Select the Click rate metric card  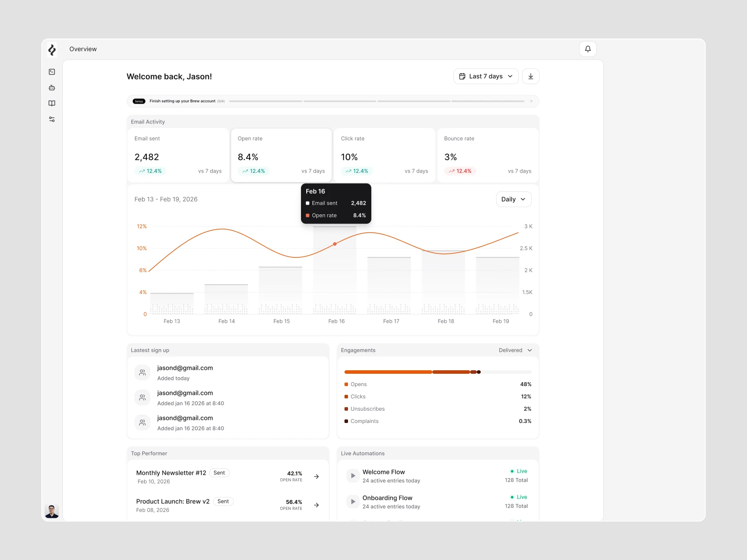tap(384, 155)
